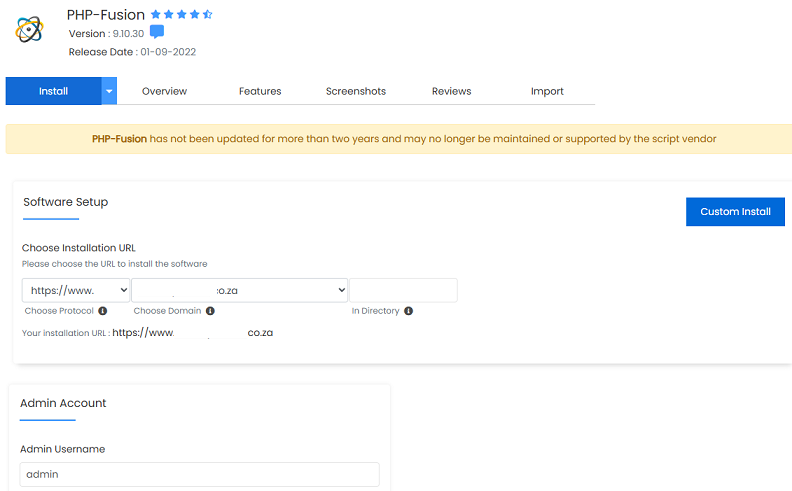Click the PHP-Fusion title text

click(x=106, y=15)
